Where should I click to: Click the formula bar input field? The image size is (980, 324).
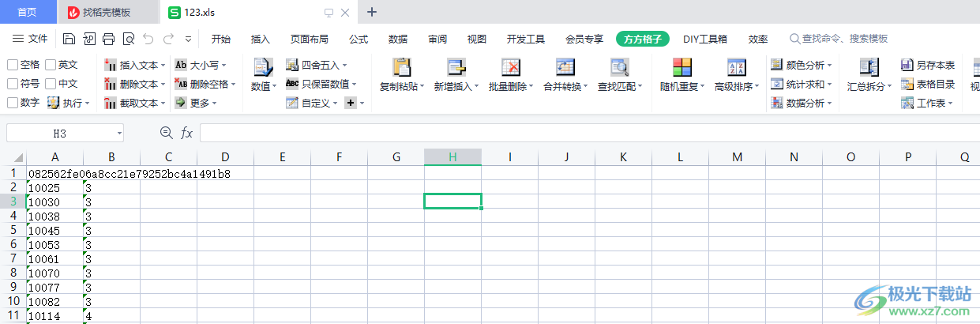click(x=588, y=133)
